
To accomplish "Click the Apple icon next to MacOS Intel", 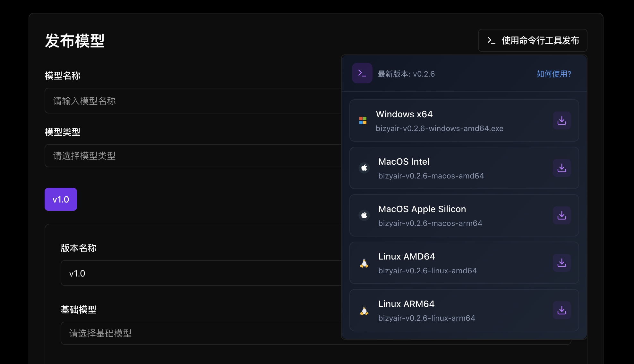I will pos(364,168).
